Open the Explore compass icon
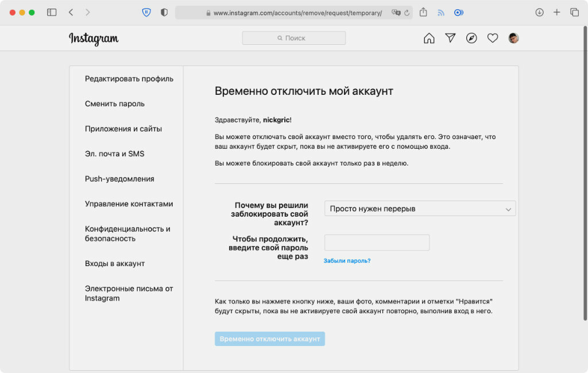 click(x=471, y=39)
